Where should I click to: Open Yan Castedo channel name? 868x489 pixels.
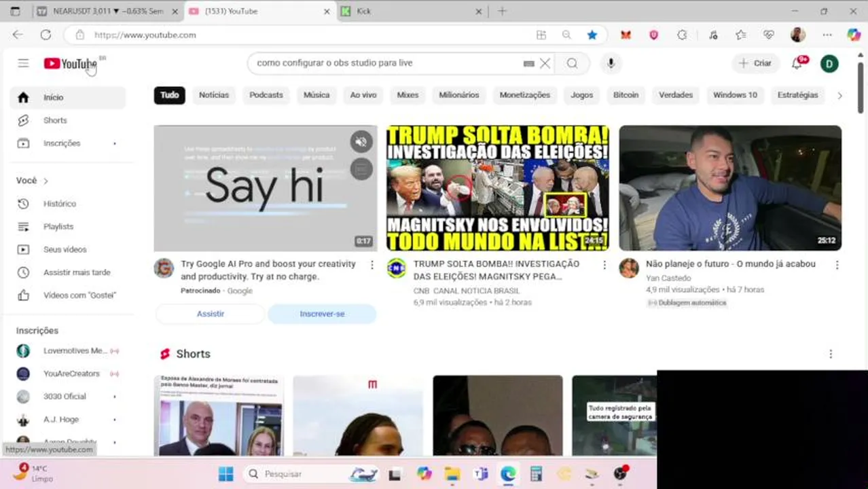668,278
